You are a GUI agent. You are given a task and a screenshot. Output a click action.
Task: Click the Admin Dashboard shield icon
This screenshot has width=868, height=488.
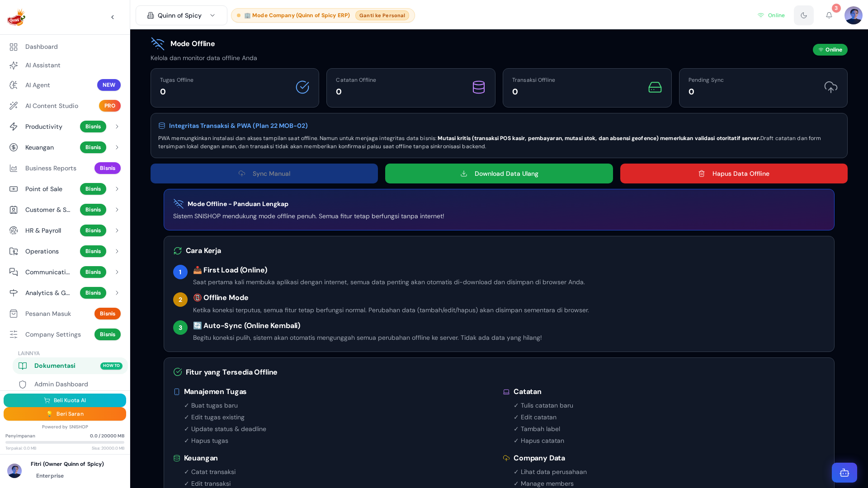click(23, 385)
